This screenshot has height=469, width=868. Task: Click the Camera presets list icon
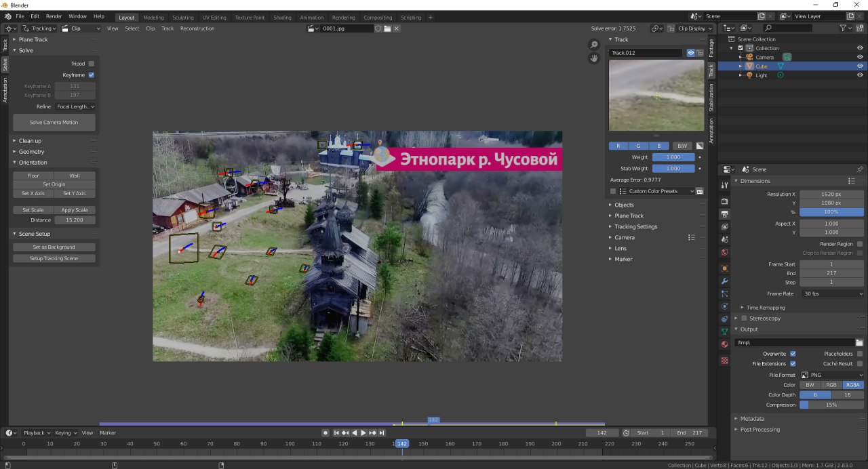[692, 237]
